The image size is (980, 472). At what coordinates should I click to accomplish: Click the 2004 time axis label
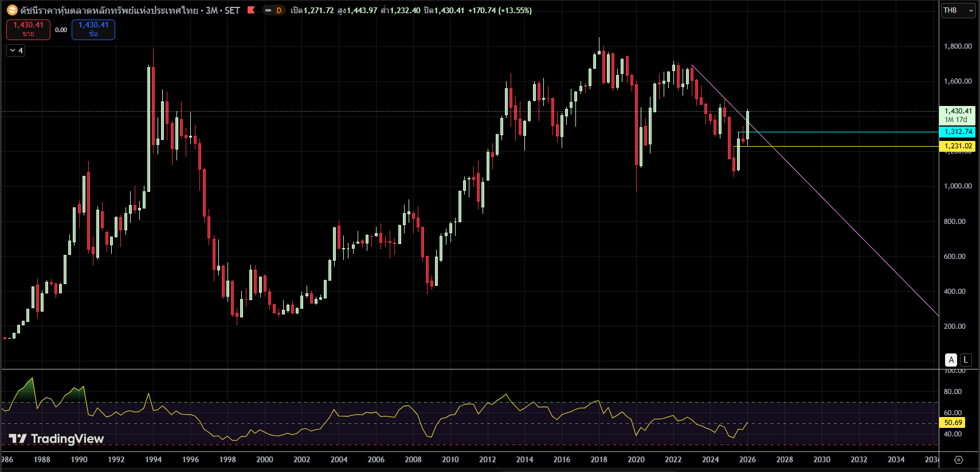click(339, 459)
